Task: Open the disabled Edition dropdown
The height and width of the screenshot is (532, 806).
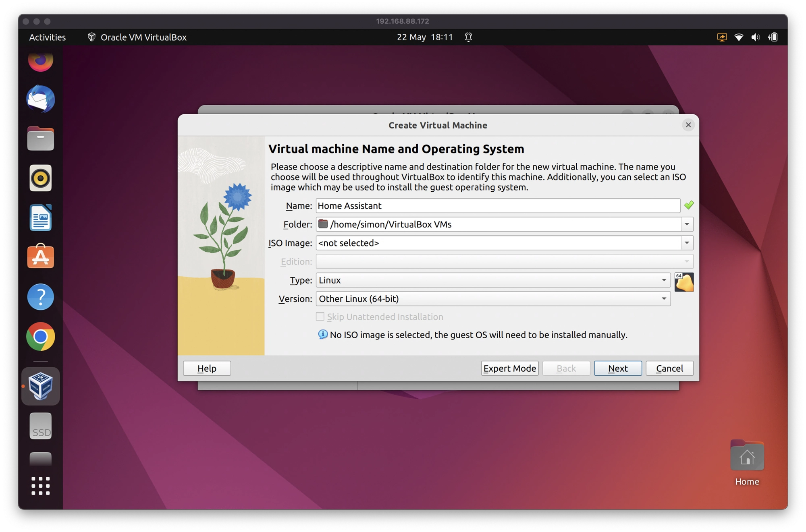Action: [x=504, y=261]
